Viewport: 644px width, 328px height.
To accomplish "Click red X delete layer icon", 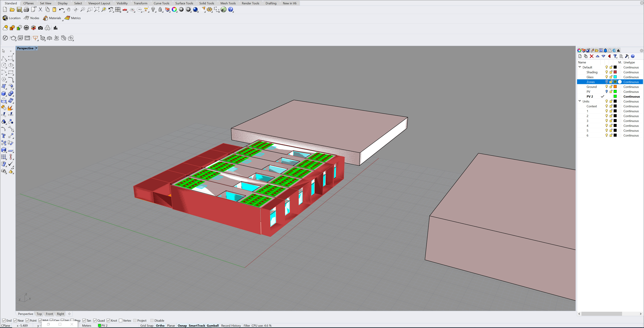I will (592, 56).
